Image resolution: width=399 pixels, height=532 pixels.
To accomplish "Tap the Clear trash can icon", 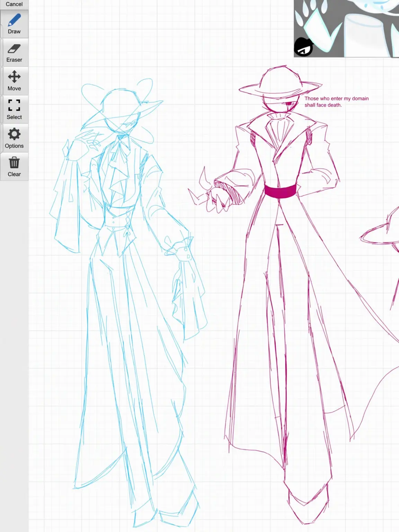I will pos(14,167).
